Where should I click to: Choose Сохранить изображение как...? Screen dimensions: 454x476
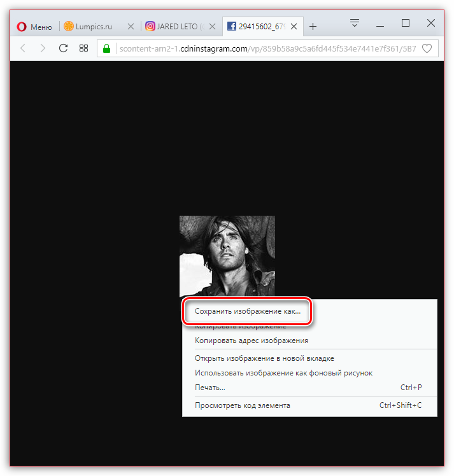pos(248,311)
